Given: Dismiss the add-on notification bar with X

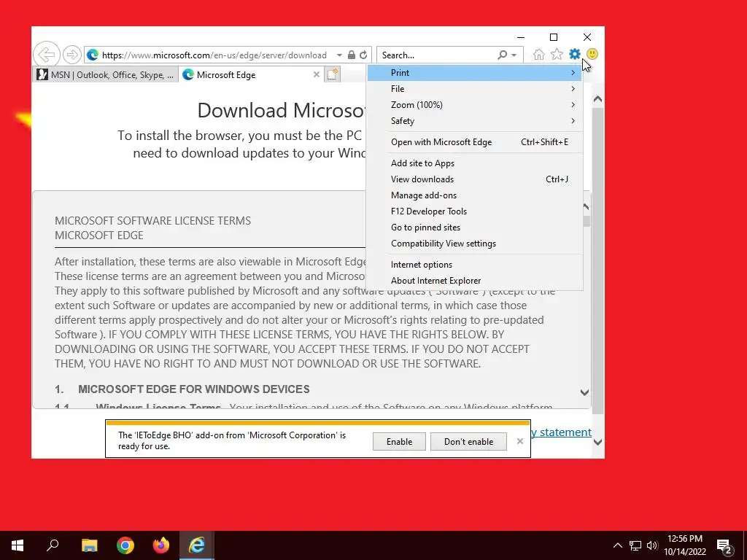Looking at the screenshot, I should coord(520,441).
